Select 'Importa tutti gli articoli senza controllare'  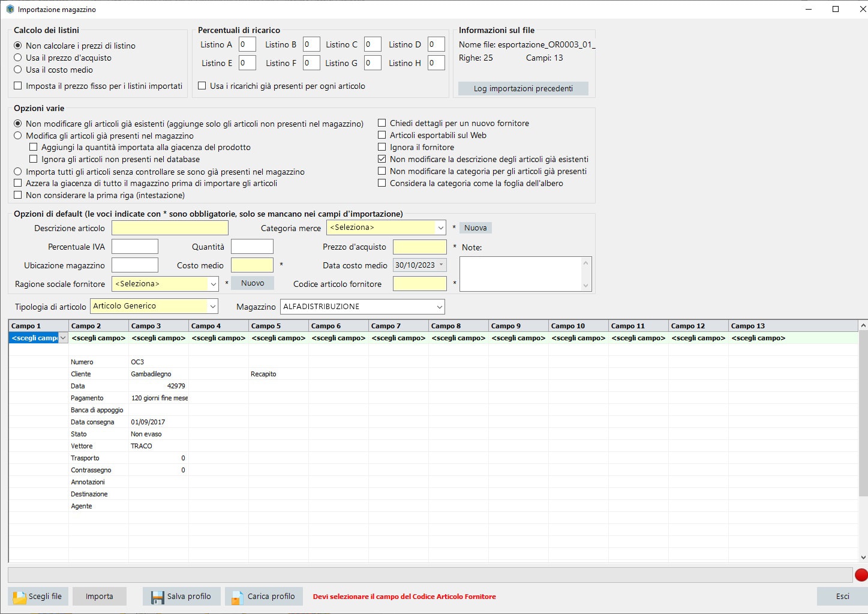[x=18, y=172]
